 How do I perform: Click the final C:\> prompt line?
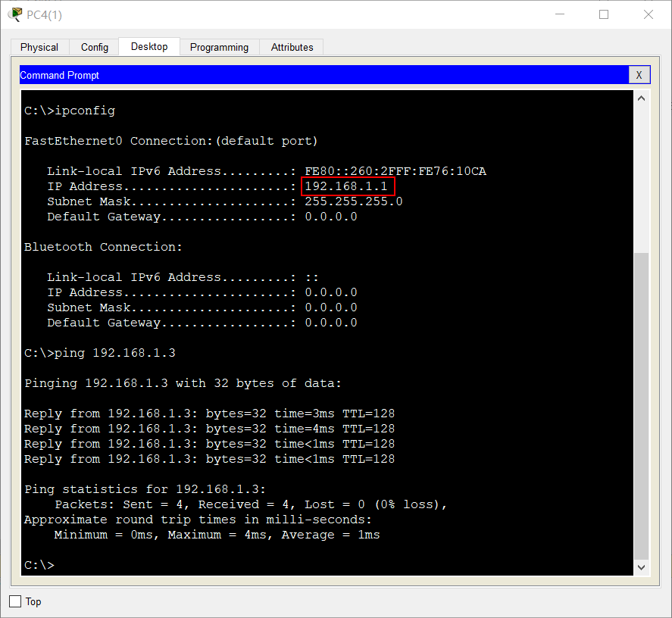pyautogui.click(x=39, y=565)
